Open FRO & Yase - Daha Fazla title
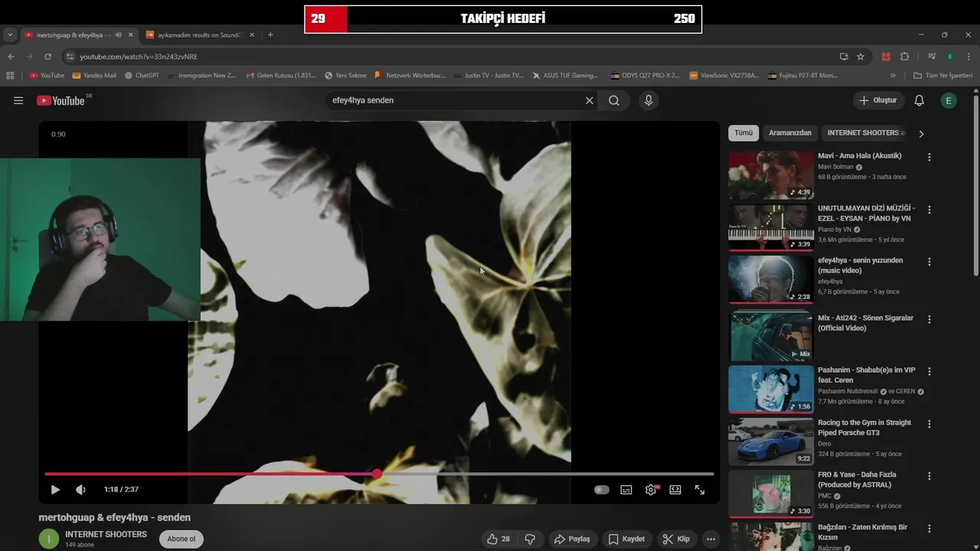The height and width of the screenshot is (551, 980). (x=857, y=480)
